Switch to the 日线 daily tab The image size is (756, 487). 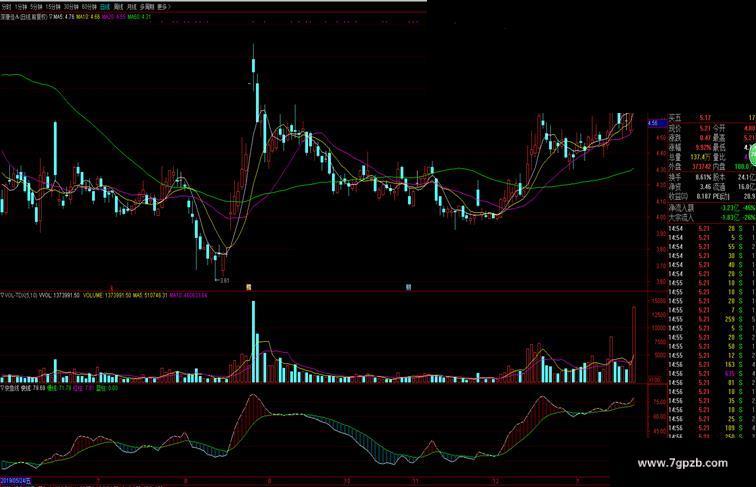coord(105,7)
